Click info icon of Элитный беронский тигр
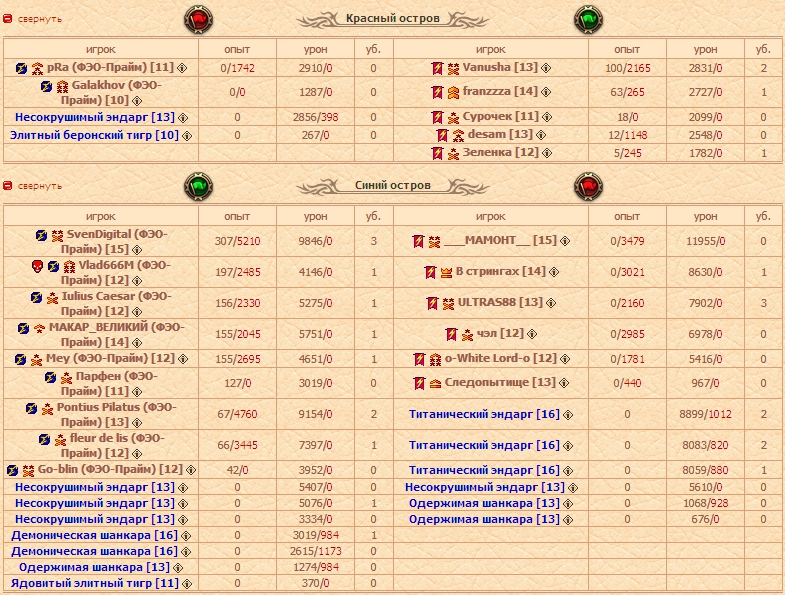Screen dimensions: 785x595 [187, 136]
